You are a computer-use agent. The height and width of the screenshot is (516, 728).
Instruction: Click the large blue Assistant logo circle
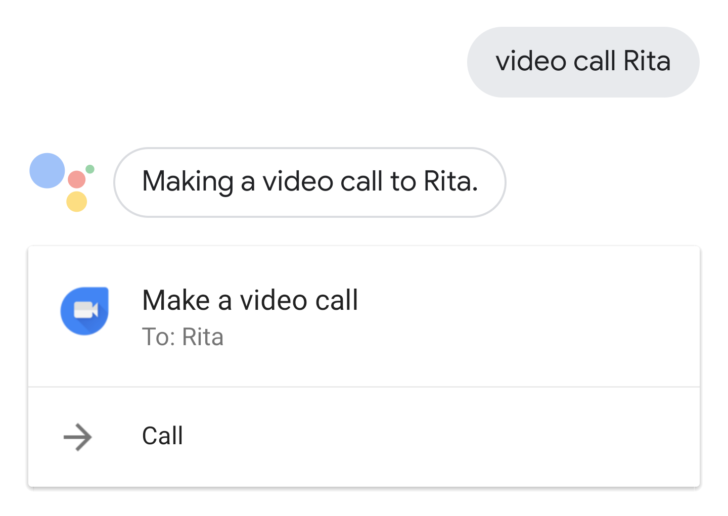(47, 170)
